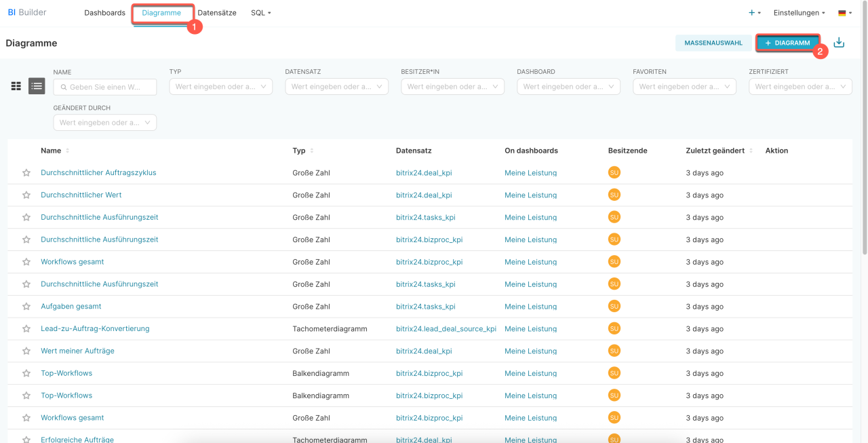Go to the Dashboards tab

(104, 13)
